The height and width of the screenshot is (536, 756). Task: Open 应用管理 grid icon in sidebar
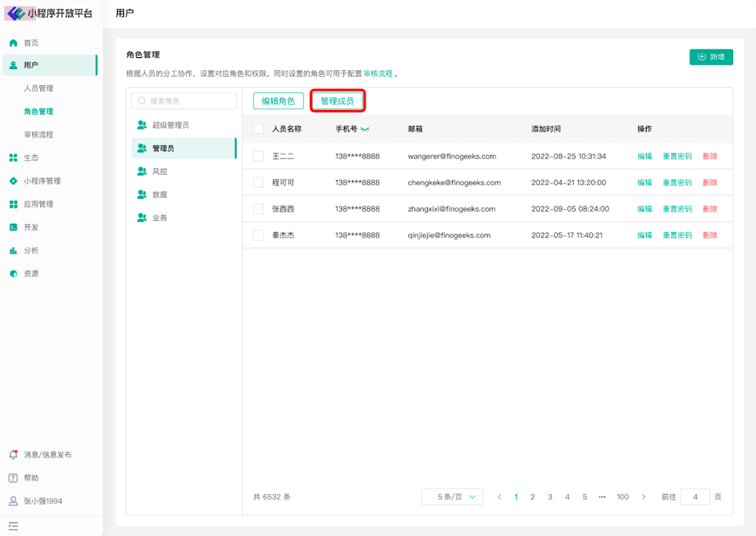pos(14,204)
